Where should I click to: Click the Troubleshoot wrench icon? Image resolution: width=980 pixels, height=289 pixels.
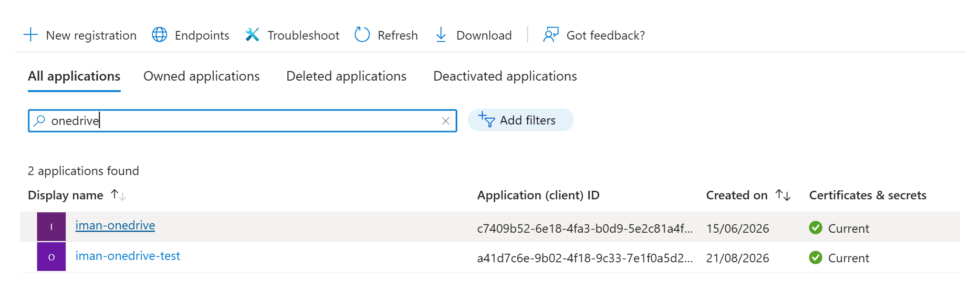(252, 35)
